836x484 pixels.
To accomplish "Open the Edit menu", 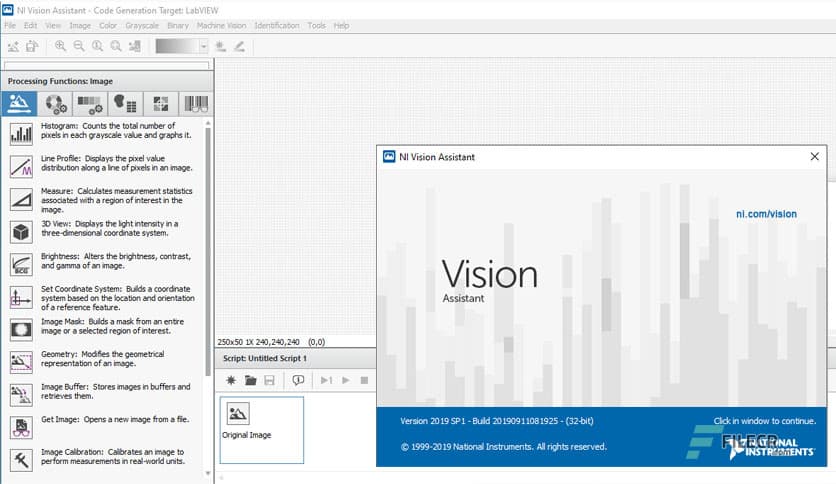I will pos(30,26).
